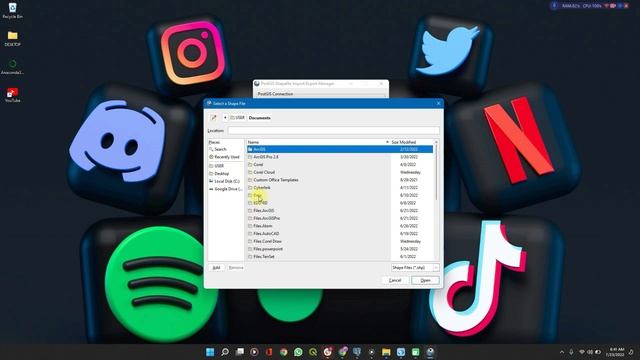Select the Corel folder
640x360 pixels.
coord(340,165)
